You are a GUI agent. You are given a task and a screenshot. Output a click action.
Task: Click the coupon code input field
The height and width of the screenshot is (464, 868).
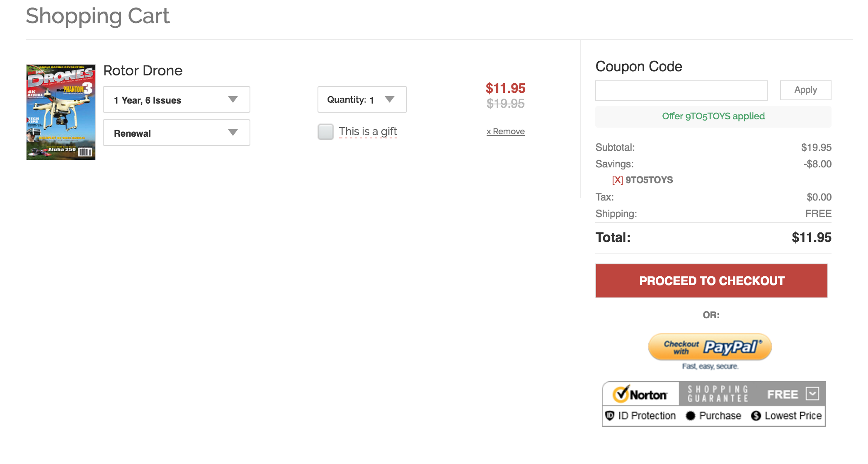(x=681, y=91)
